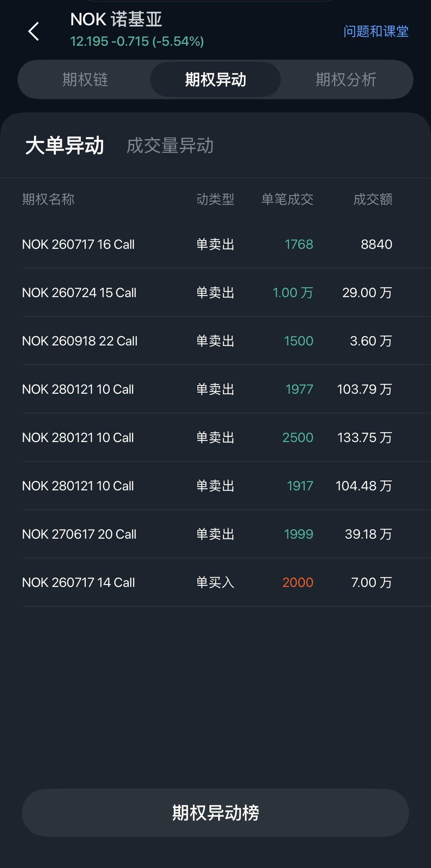Tap the back arrow icon
Screen dimensions: 431x868
click(34, 31)
